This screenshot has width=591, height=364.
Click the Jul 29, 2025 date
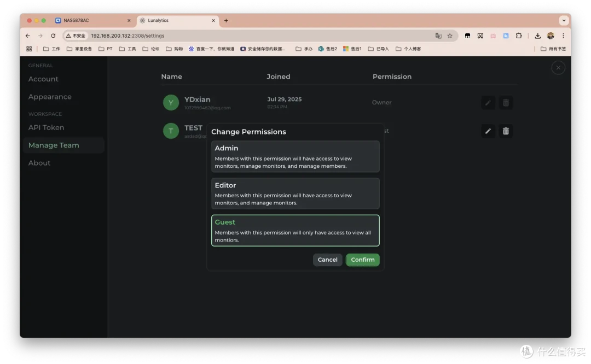pyautogui.click(x=285, y=99)
